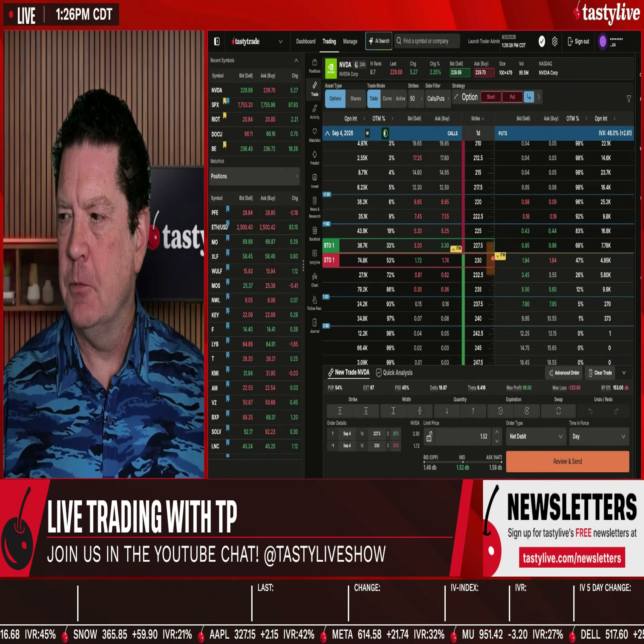Open the Calls/Puts side filter dropdown
644x644 pixels.
pyautogui.click(x=438, y=99)
